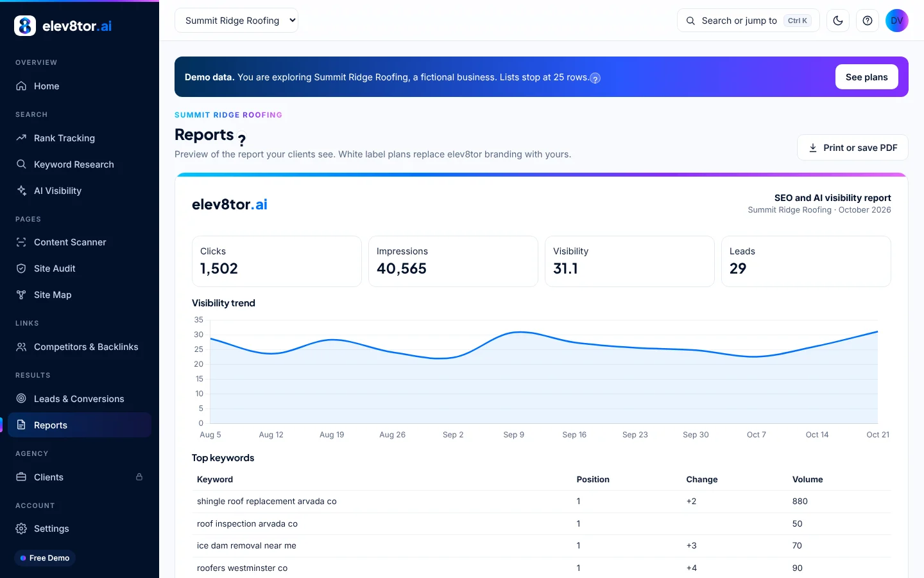Click the 'SEO and AI visibility report' title
924x578 pixels.
832,198
